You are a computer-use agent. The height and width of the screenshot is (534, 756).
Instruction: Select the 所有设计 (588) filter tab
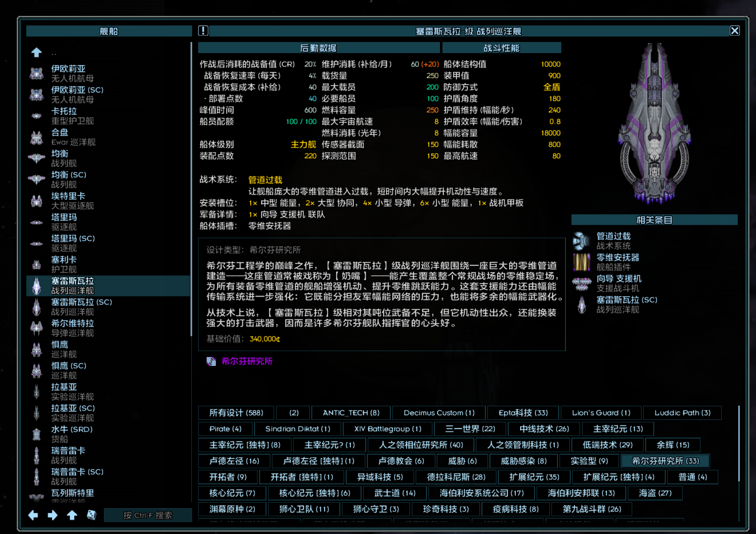(236, 413)
